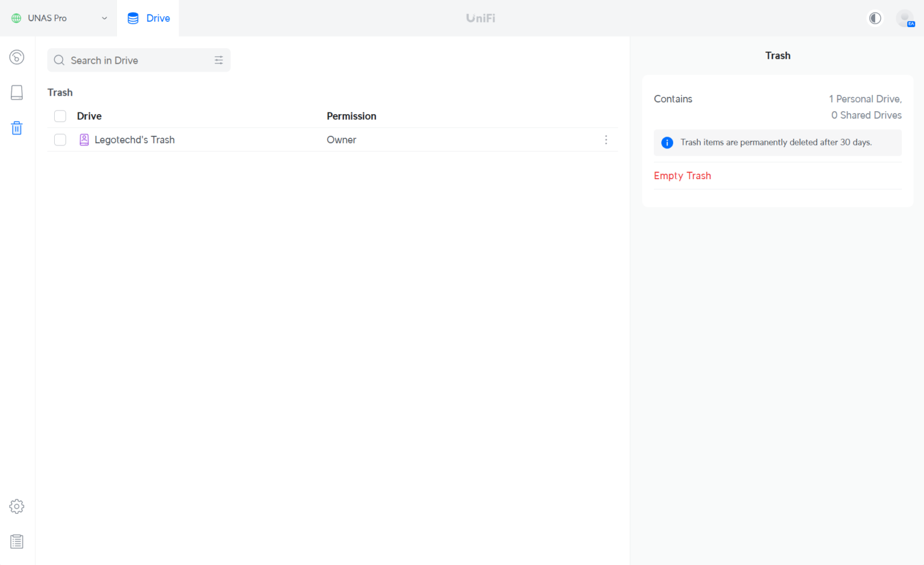Viewport: 924px width, 565px height.
Task: Click the '1 Personal Drive,' text
Action: coord(865,99)
